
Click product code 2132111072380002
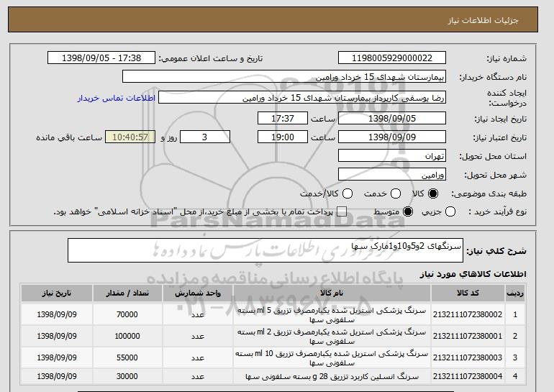point(468,314)
